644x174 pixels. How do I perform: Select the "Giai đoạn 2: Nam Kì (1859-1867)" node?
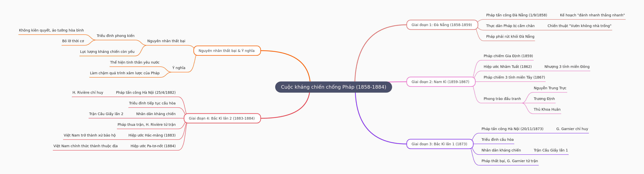[440, 82]
